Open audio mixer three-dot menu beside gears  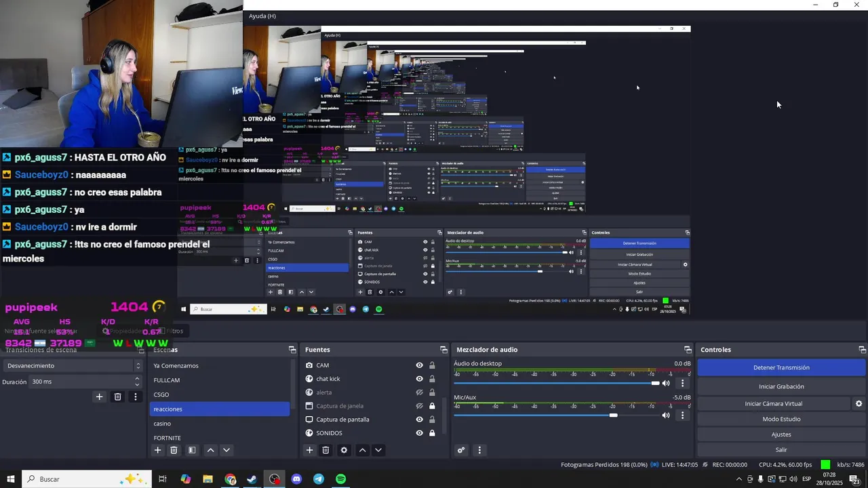(x=479, y=450)
